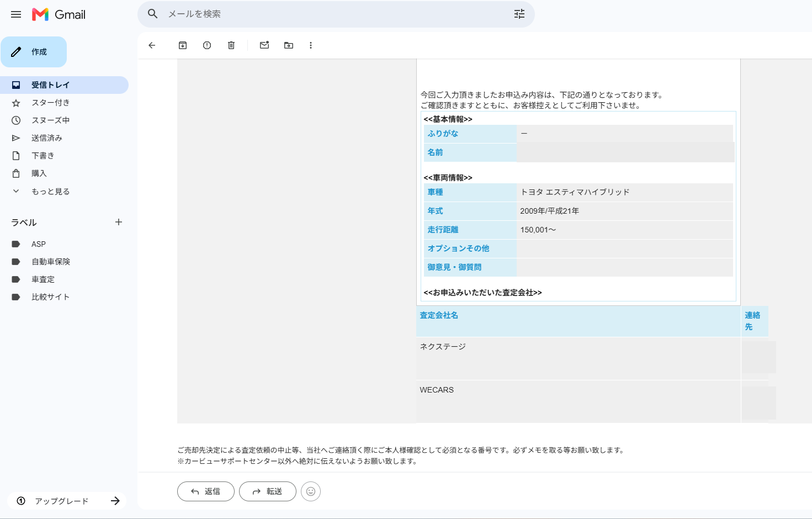
Task: Click the アップグレード upgrade button
Action: 67,501
